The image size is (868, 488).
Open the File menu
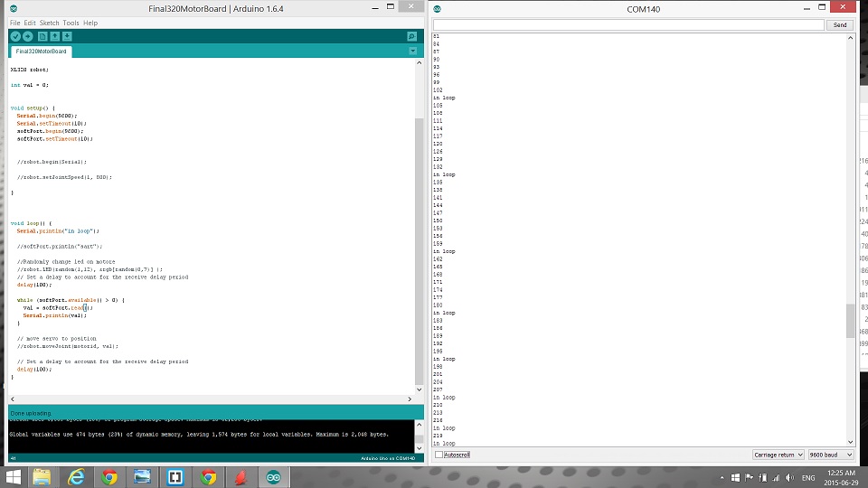[x=15, y=23]
